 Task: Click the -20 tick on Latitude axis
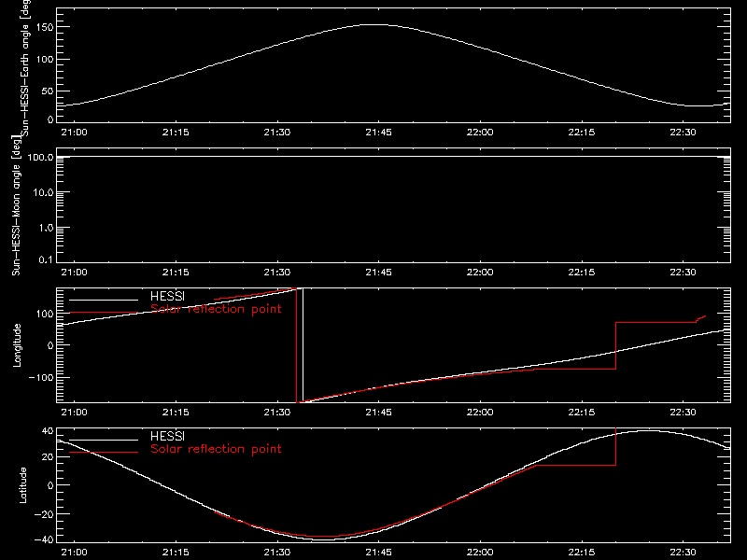coord(44,514)
